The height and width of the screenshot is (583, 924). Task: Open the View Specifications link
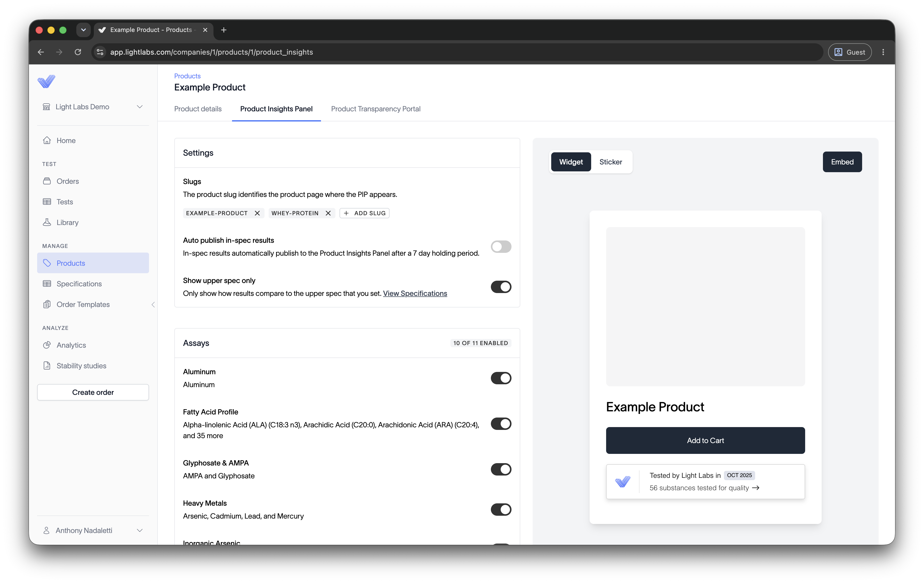click(415, 293)
